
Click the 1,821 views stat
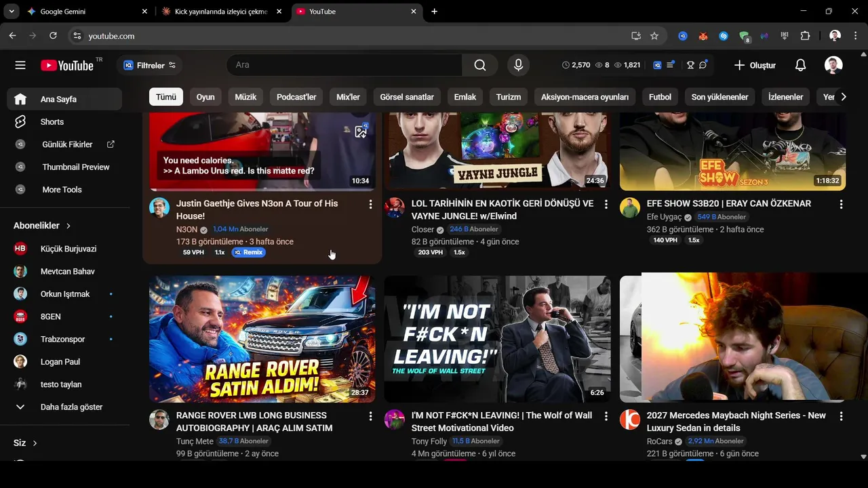627,65
